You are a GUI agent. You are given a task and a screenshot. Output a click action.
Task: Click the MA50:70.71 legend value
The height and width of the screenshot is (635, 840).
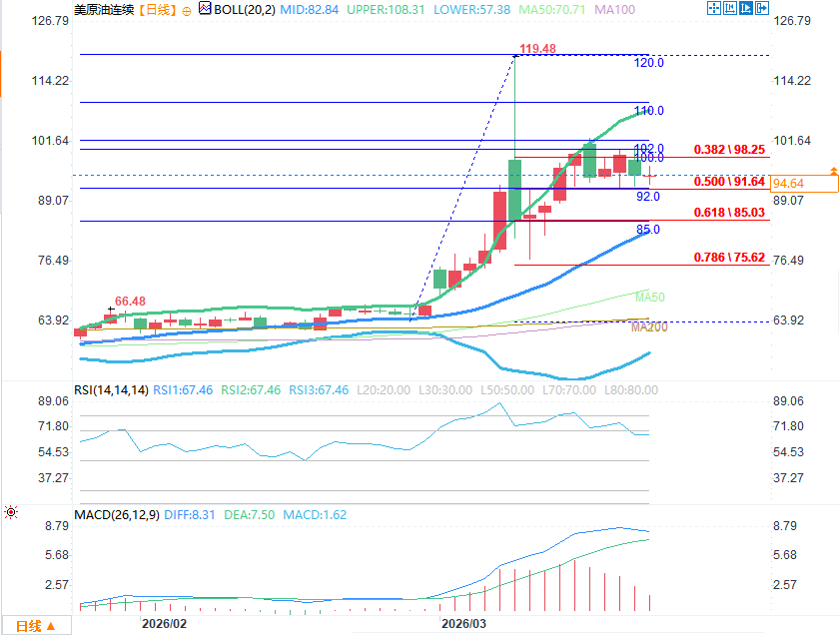551,10
